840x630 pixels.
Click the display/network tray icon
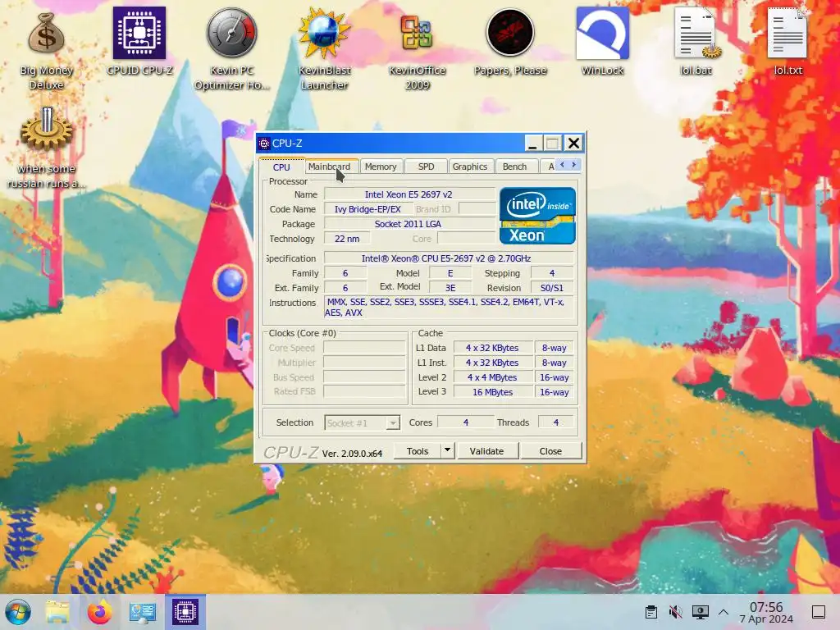click(x=701, y=612)
